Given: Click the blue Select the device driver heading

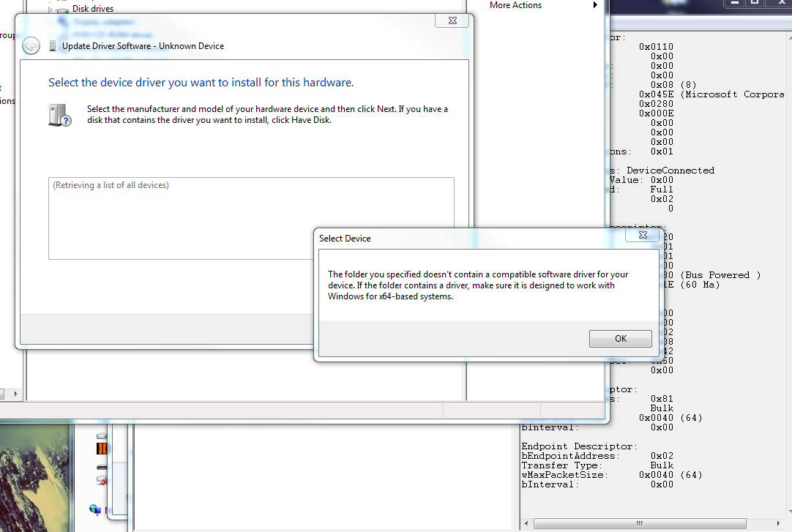Looking at the screenshot, I should click(201, 82).
